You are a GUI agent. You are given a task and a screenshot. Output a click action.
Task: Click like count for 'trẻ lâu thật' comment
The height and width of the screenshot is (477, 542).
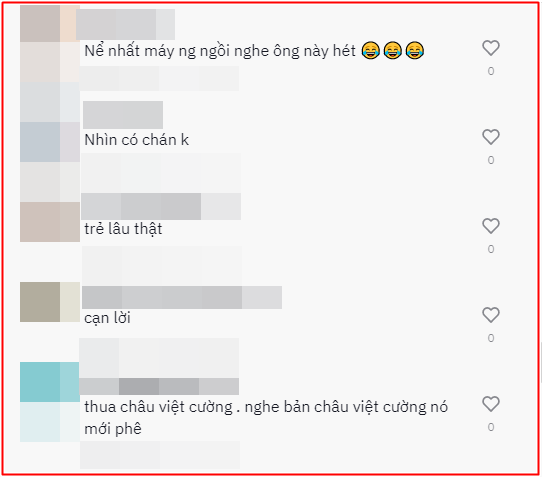[x=491, y=249]
